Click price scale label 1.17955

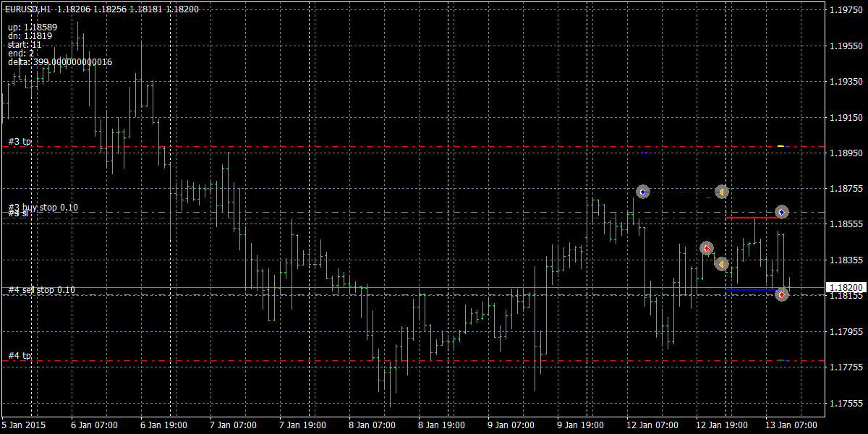(x=846, y=331)
